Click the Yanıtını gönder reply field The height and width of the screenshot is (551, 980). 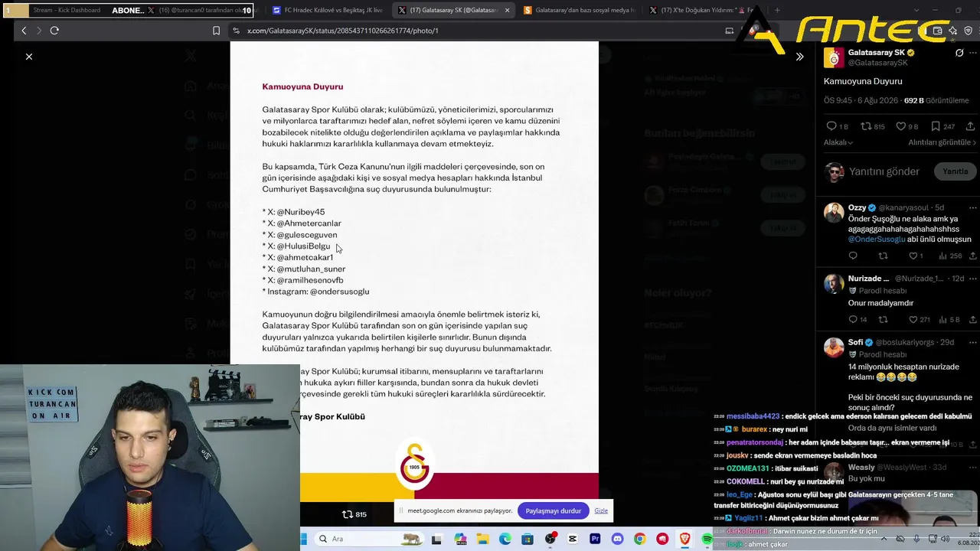pyautogui.click(x=884, y=171)
